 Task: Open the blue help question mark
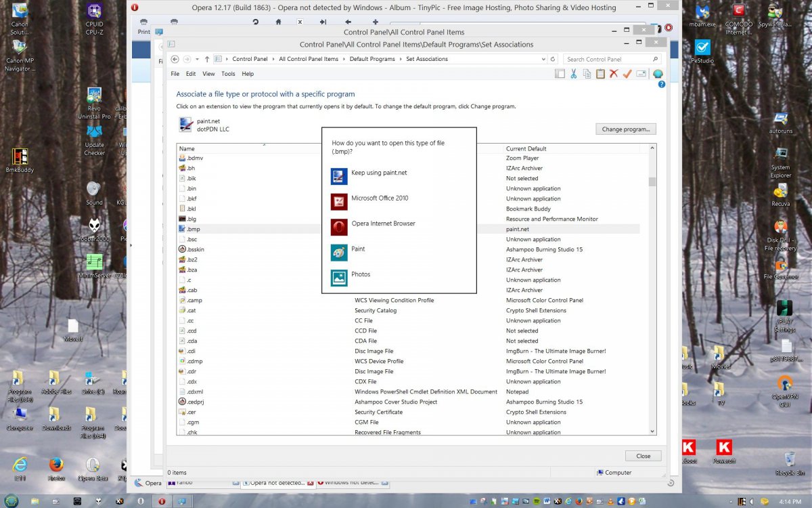coord(661,85)
